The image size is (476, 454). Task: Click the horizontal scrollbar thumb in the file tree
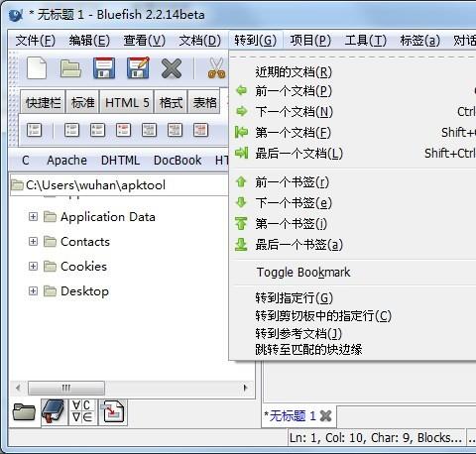tap(66, 388)
